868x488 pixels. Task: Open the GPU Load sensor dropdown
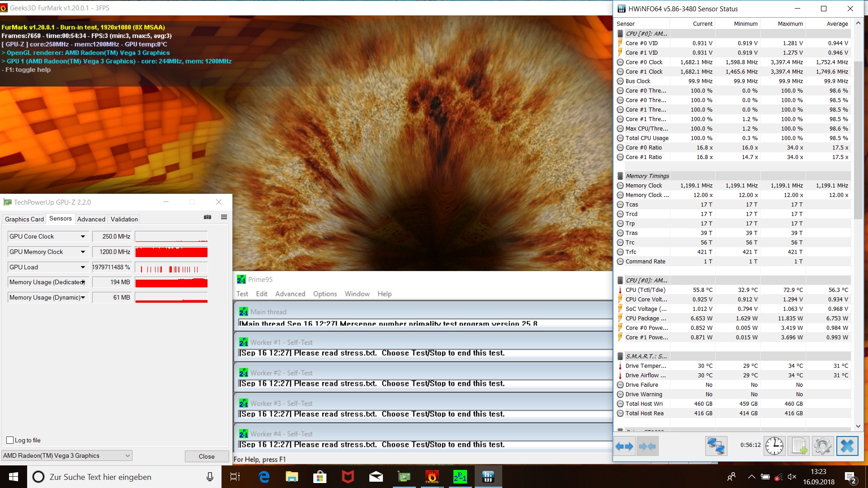point(83,267)
